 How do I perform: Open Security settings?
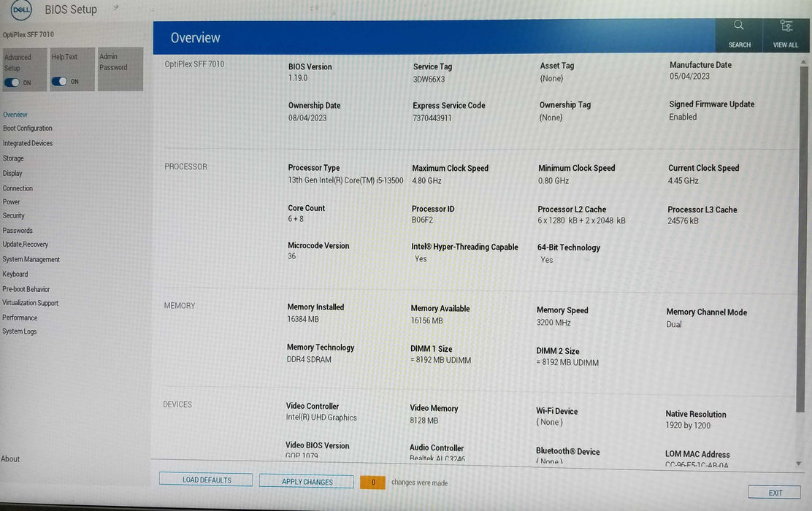click(x=13, y=215)
